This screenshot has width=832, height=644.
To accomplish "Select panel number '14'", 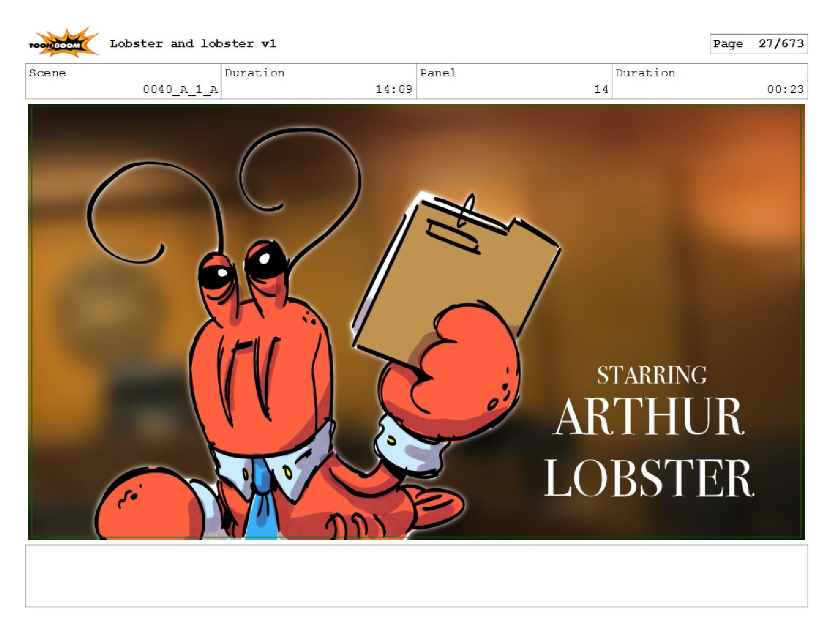I will pos(601,89).
